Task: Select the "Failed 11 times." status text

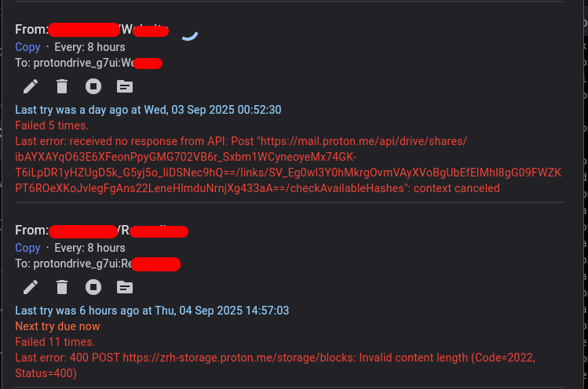Action: click(55, 342)
